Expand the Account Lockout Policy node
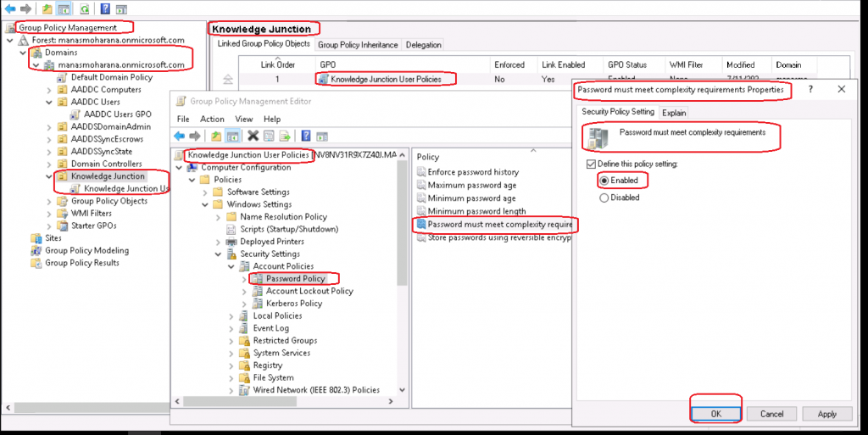This screenshot has height=435, width=868. coord(245,291)
